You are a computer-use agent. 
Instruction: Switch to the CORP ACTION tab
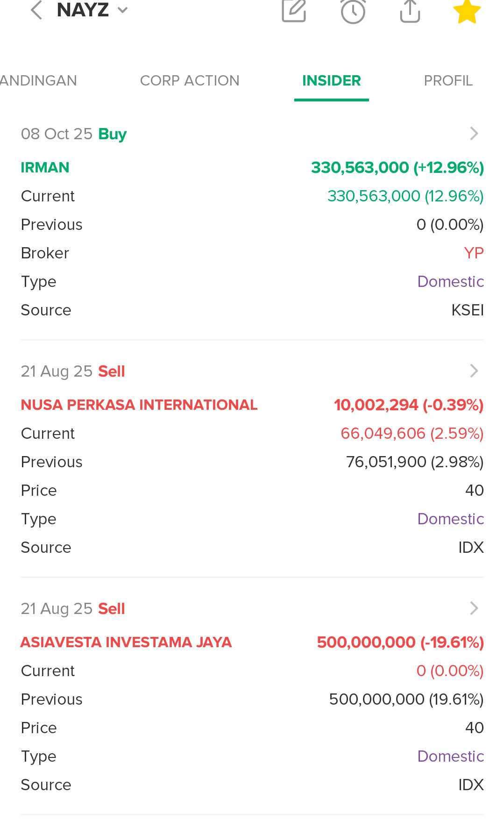(x=190, y=80)
